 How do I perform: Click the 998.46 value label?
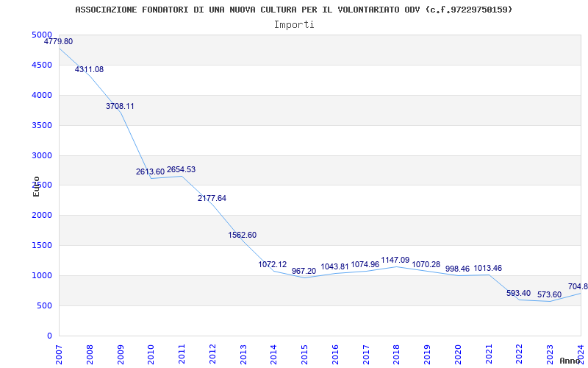click(457, 269)
